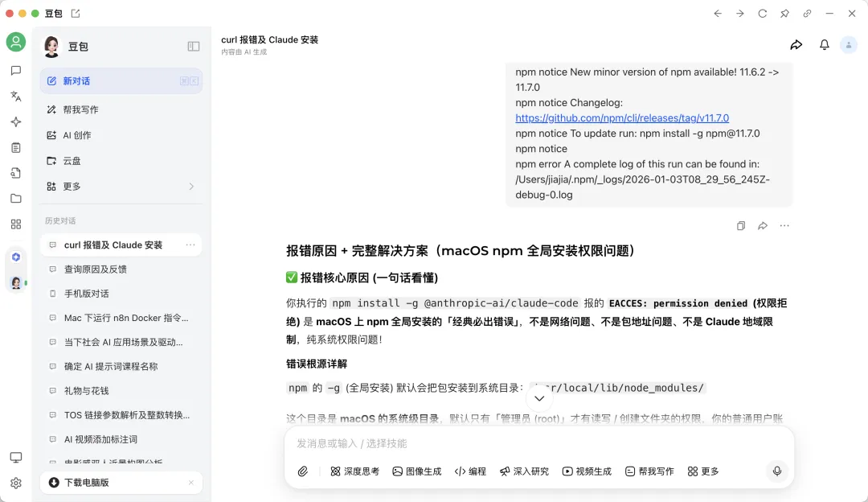Select 帮我写作 in the input toolbar
The height and width of the screenshot is (502, 868).
pos(649,471)
